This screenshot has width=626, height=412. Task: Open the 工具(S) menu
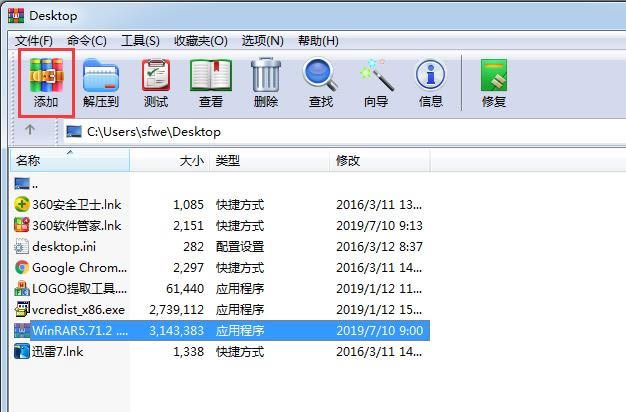140,41
